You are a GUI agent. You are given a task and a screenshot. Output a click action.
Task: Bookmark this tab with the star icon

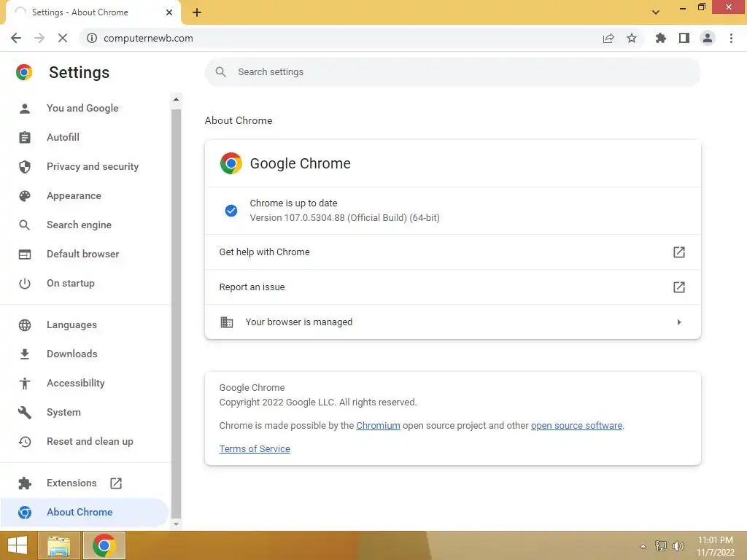(x=632, y=38)
